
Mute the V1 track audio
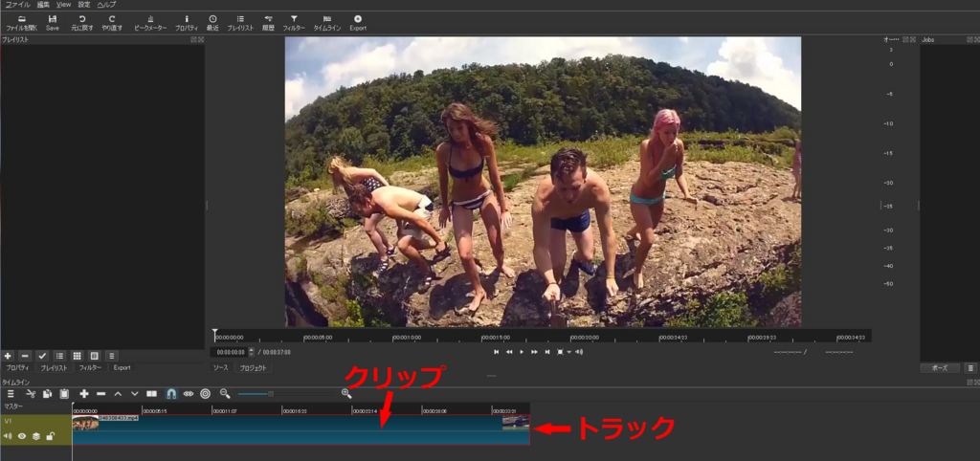(8, 436)
